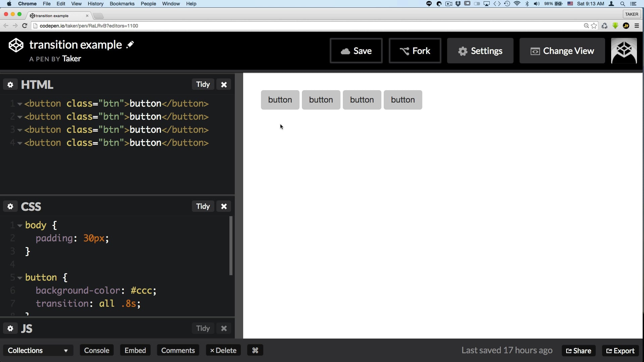The image size is (644, 362).
Task: Click the pencil icon to edit pen title
Action: pos(130,45)
